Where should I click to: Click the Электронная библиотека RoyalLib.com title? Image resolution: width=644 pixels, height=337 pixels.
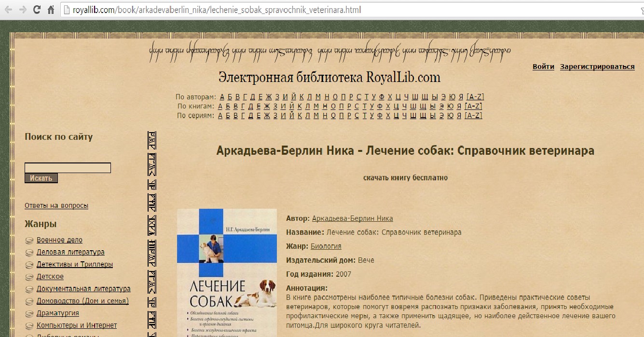(x=329, y=77)
